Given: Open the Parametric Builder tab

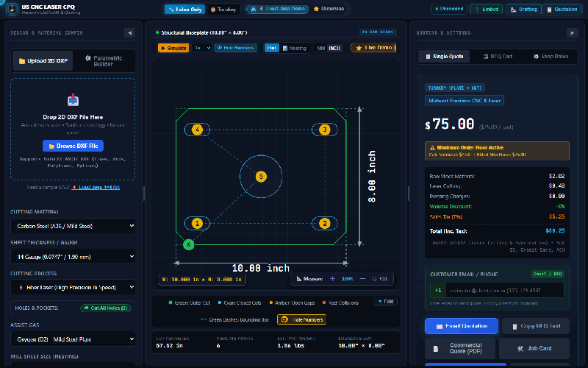Looking at the screenshot, I should 103,61.
